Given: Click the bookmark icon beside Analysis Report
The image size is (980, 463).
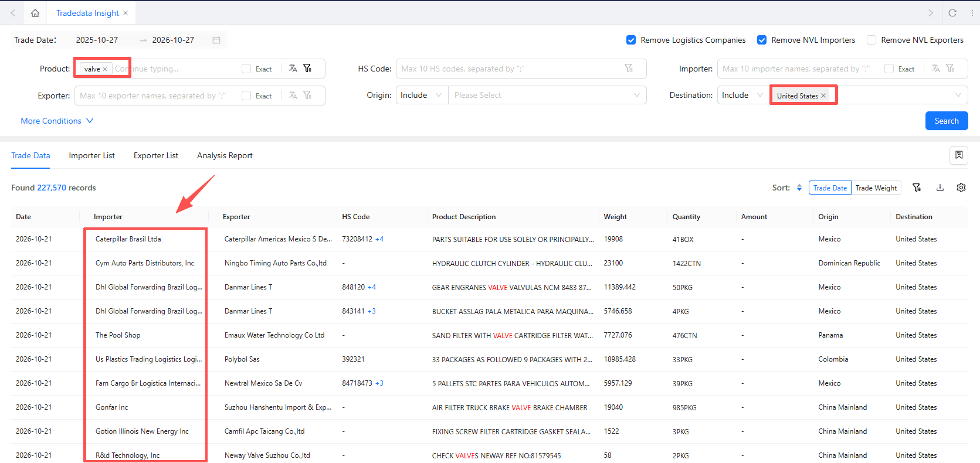Looking at the screenshot, I should tap(959, 155).
